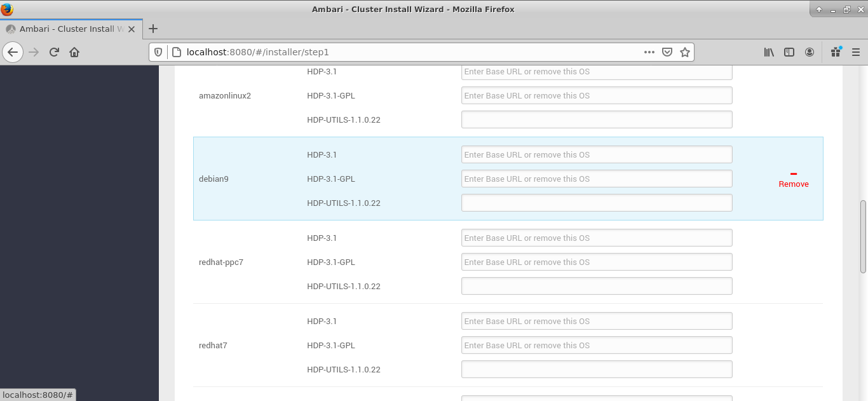
Task: Edit amazonlinux2 HDP-UTILS-1.1.0.22 URL field
Action: point(597,119)
